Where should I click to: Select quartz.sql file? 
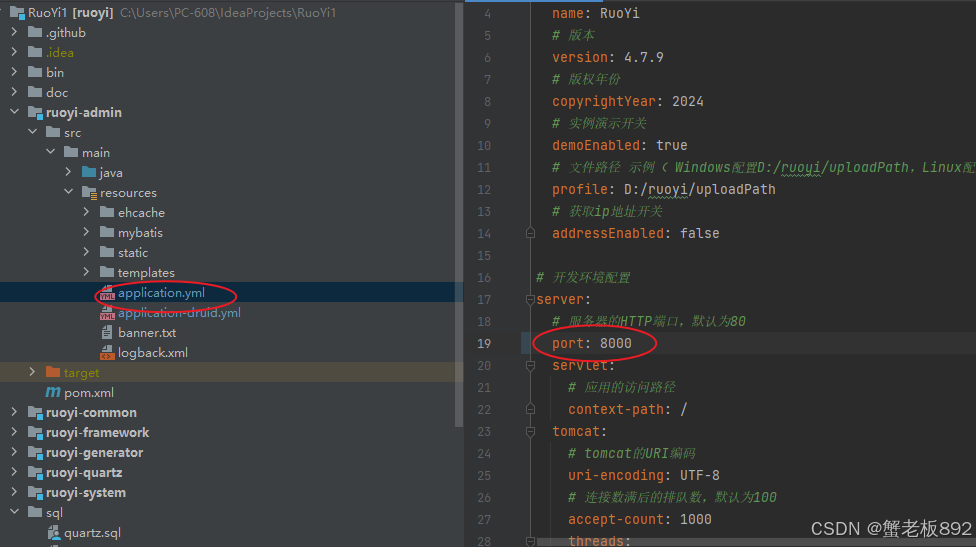(x=92, y=533)
